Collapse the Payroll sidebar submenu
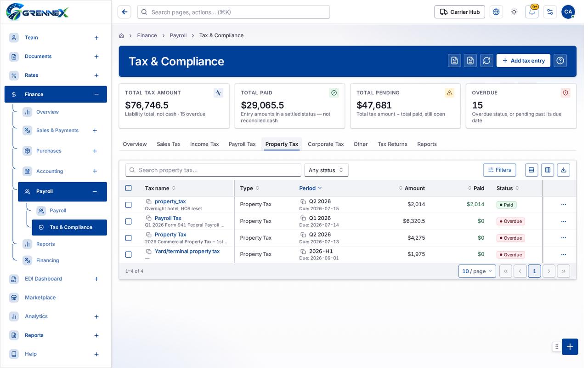This screenshot has height=368, width=588. pyautogui.click(x=95, y=191)
